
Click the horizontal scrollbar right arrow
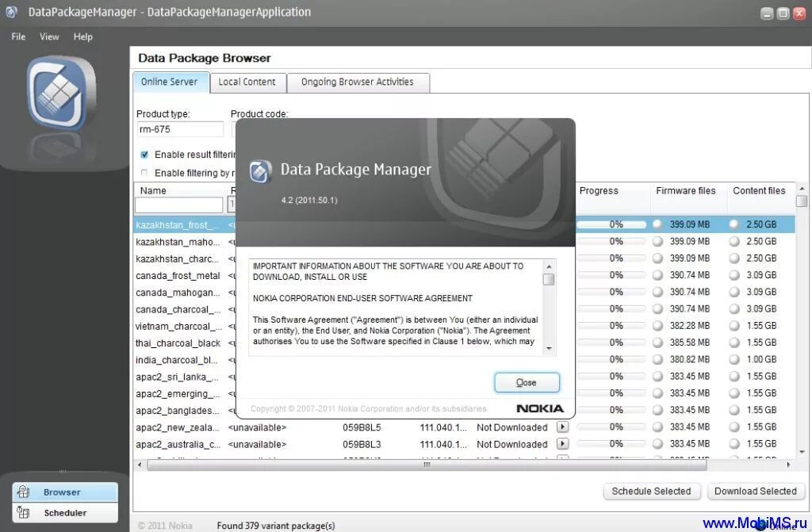click(789, 465)
